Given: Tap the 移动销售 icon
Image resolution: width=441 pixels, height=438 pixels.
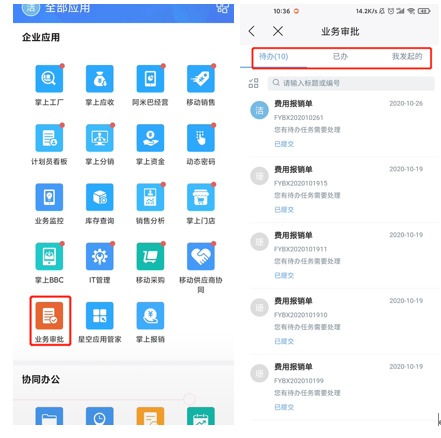Looking at the screenshot, I should tap(201, 78).
